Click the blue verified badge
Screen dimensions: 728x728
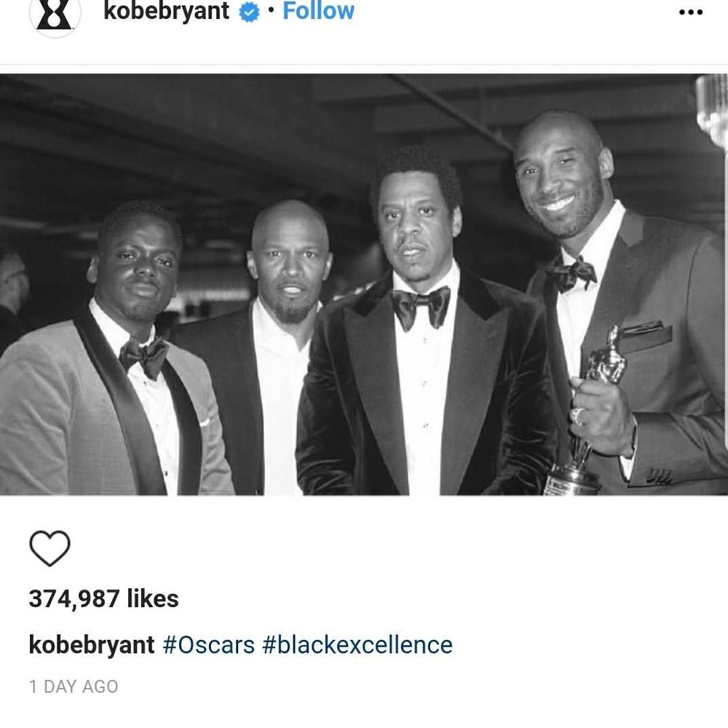coord(249,12)
